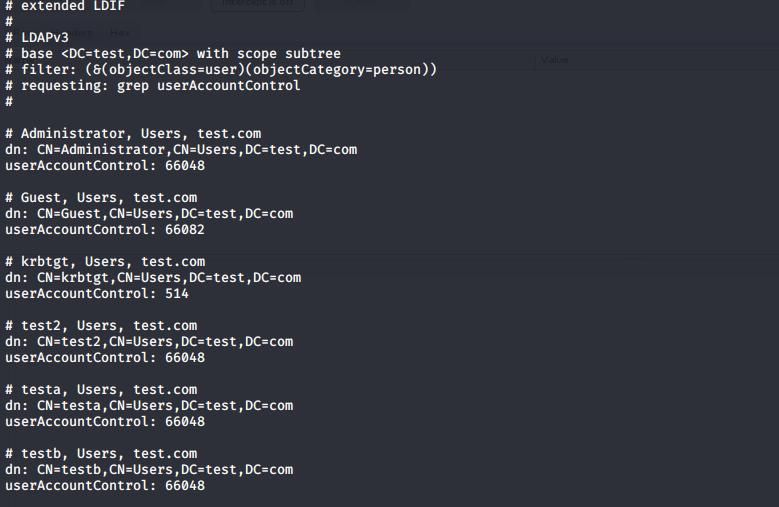Click the base DC=test,DC=com scope line

[173, 54]
